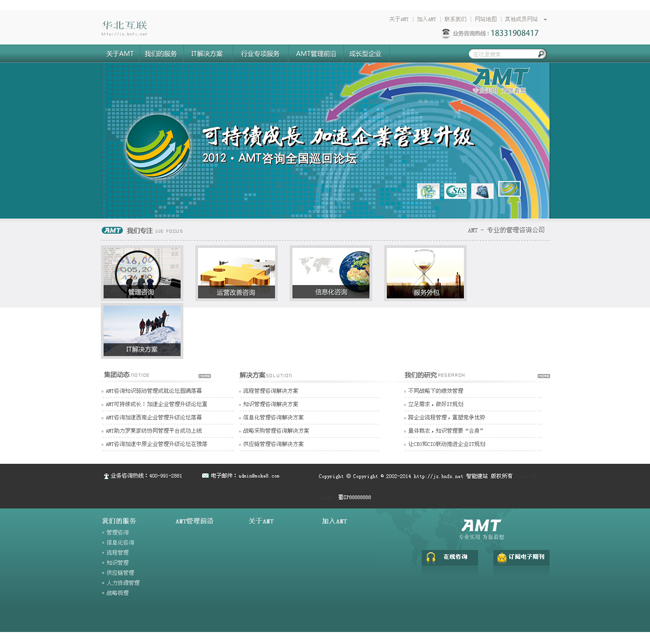Open the IT解决方案 mountain climbers card

pos(142,331)
